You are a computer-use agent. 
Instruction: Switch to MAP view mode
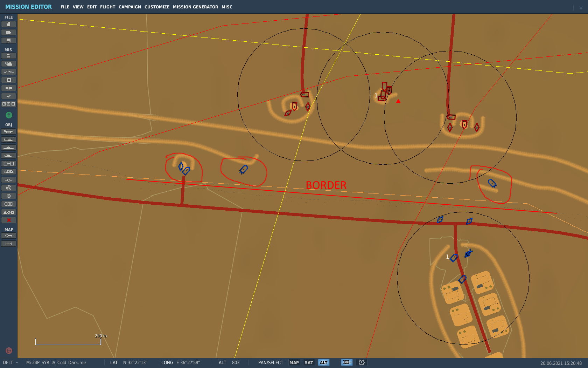(294, 363)
